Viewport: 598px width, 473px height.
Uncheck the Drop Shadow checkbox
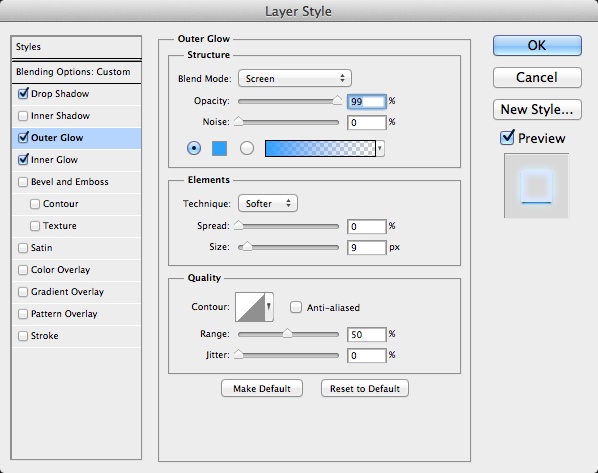[x=23, y=93]
